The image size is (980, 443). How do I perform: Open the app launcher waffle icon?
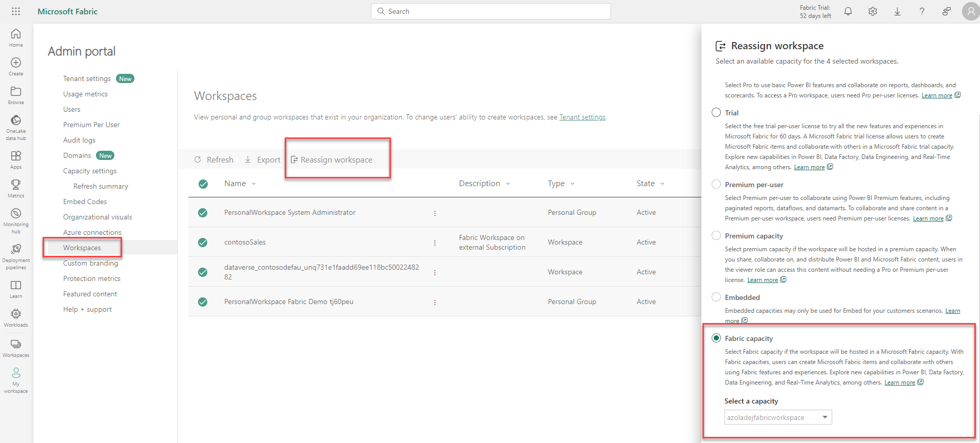[x=16, y=11]
